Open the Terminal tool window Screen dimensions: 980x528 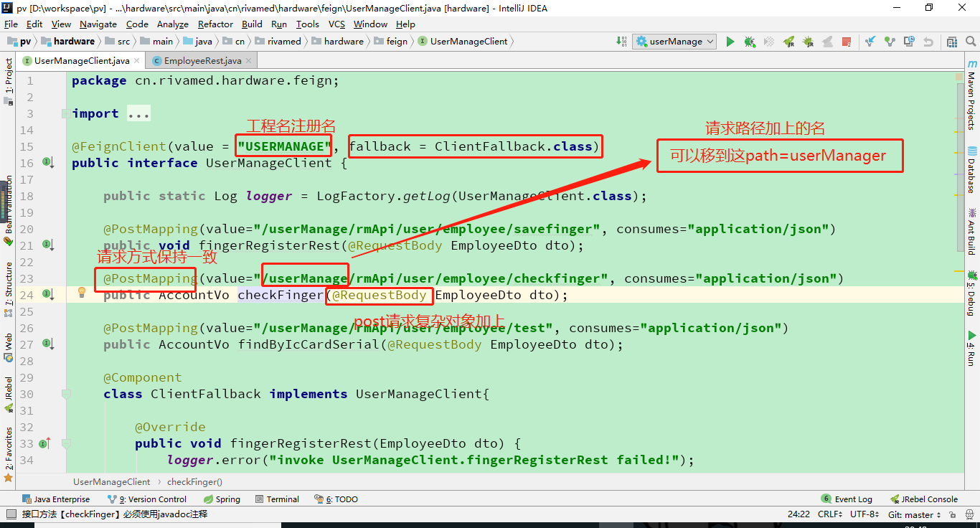tap(277, 499)
